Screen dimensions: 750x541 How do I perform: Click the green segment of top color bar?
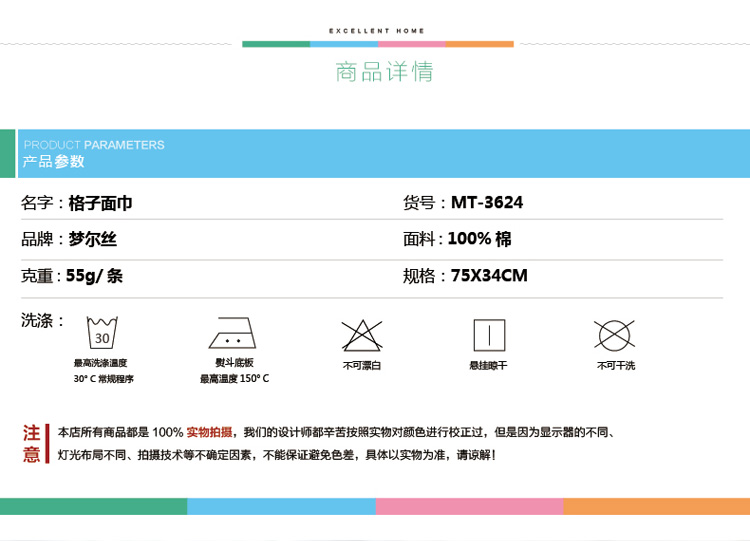pyautogui.click(x=276, y=44)
